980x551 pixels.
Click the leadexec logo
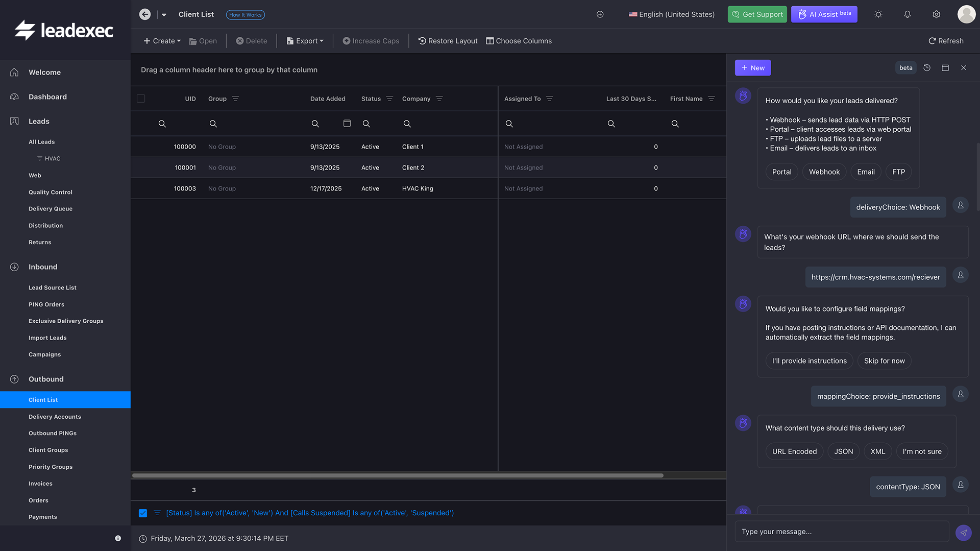tap(64, 31)
